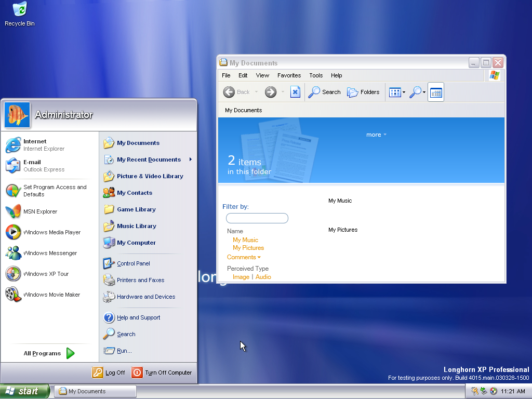Image resolution: width=532 pixels, height=399 pixels.
Task: Expand the 'more' dropdown in banner
Action: tap(376, 135)
